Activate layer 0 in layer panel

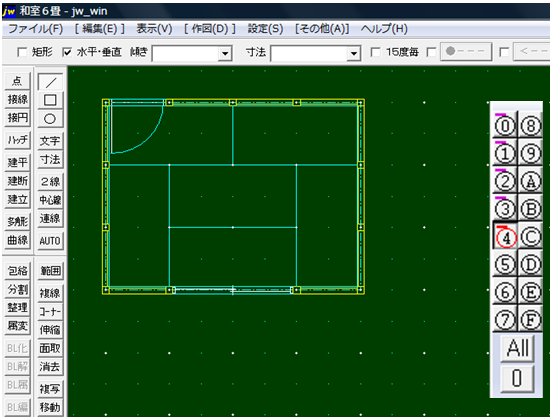click(505, 125)
